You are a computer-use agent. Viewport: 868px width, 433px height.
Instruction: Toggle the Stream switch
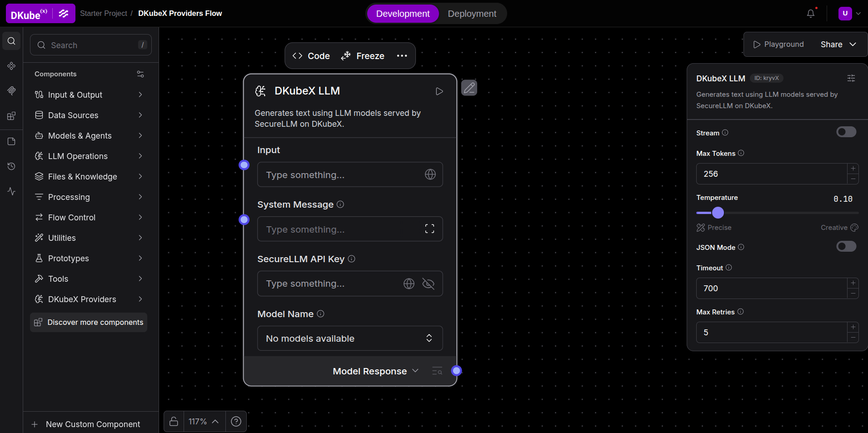click(846, 132)
